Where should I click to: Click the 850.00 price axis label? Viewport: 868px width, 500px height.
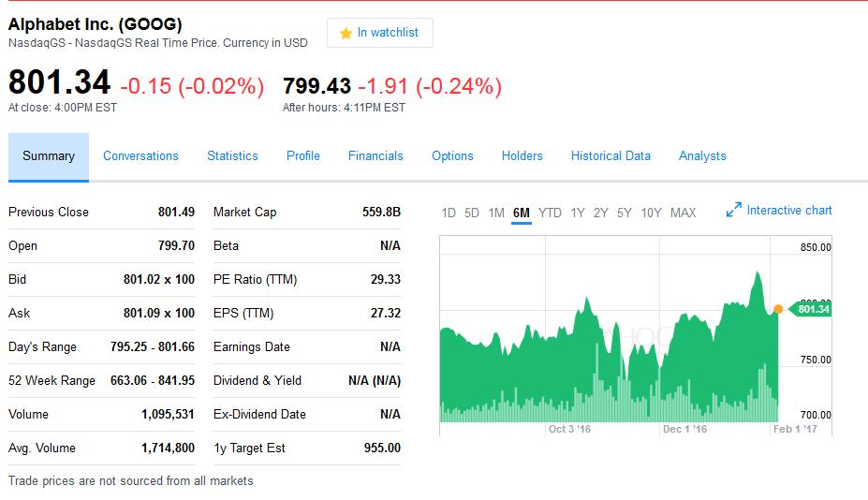tap(816, 247)
